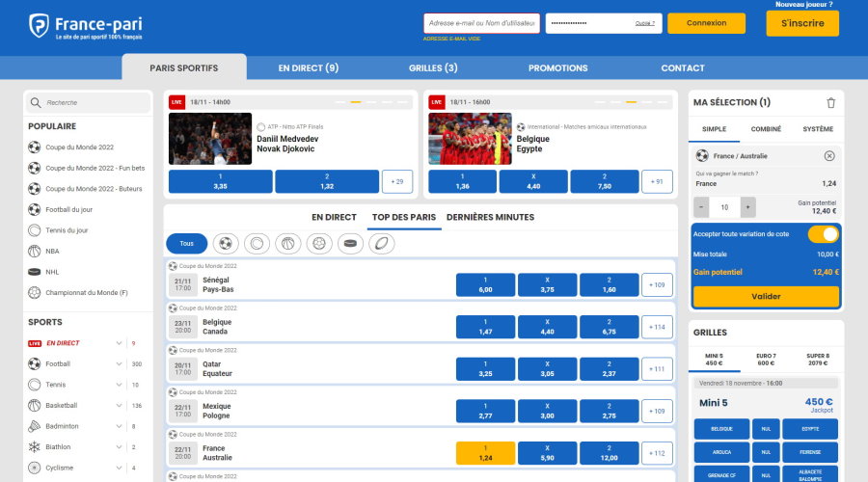Open Championnat du Monde (F)
Viewport: 868px width, 482px height.
point(87,293)
